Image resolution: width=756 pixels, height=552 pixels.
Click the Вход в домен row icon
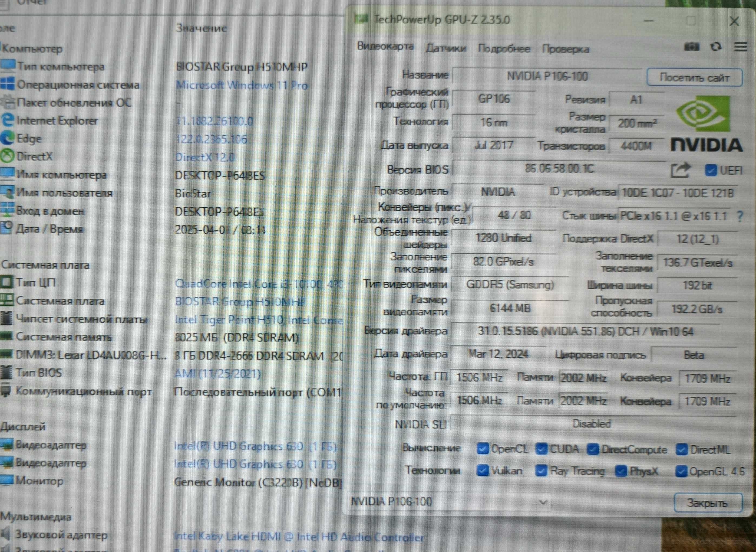(x=7, y=210)
